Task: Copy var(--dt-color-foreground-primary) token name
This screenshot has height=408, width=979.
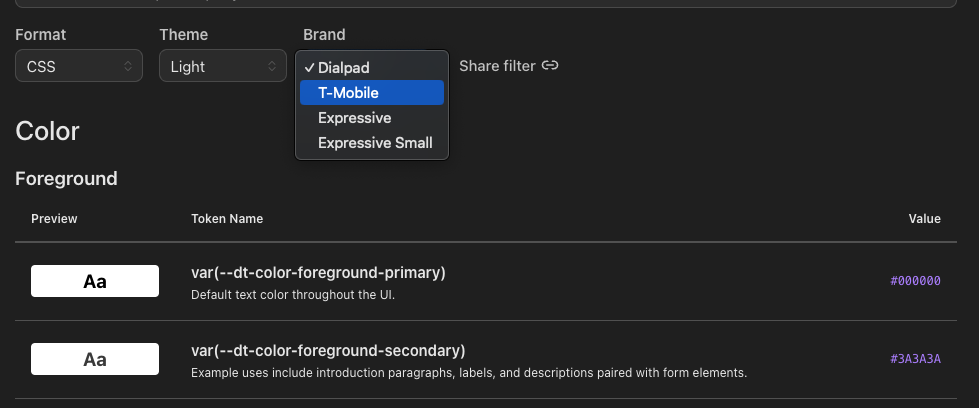Action: (318, 273)
